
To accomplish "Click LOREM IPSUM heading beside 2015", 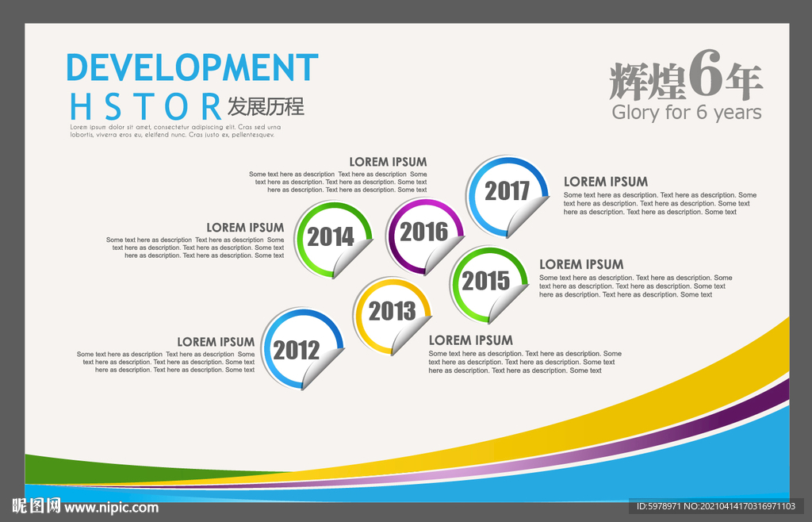I will 581,264.
